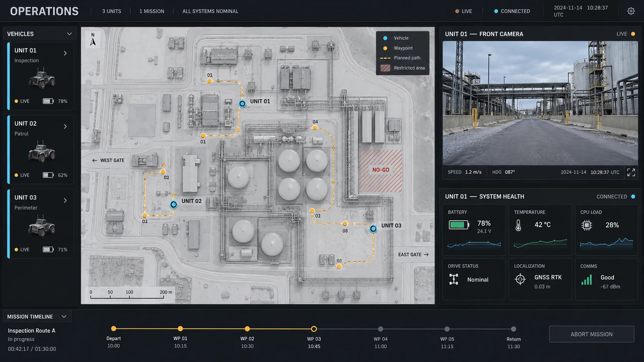Toggle the front camera LIVE indicator
Viewport: 644px width, 362px height.
tap(626, 34)
